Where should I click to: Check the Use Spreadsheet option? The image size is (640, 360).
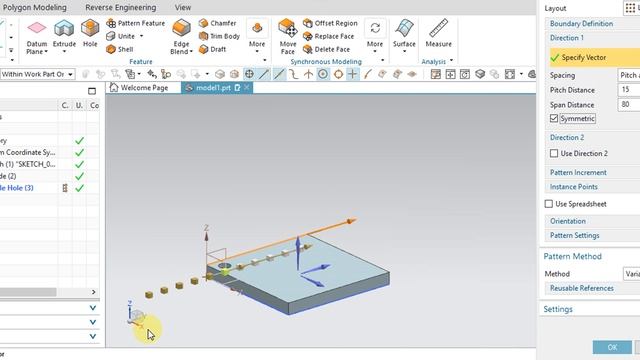point(549,204)
